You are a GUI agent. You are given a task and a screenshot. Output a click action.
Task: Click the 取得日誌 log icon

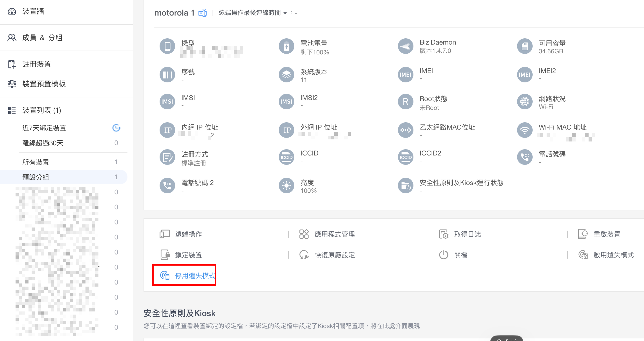443,234
